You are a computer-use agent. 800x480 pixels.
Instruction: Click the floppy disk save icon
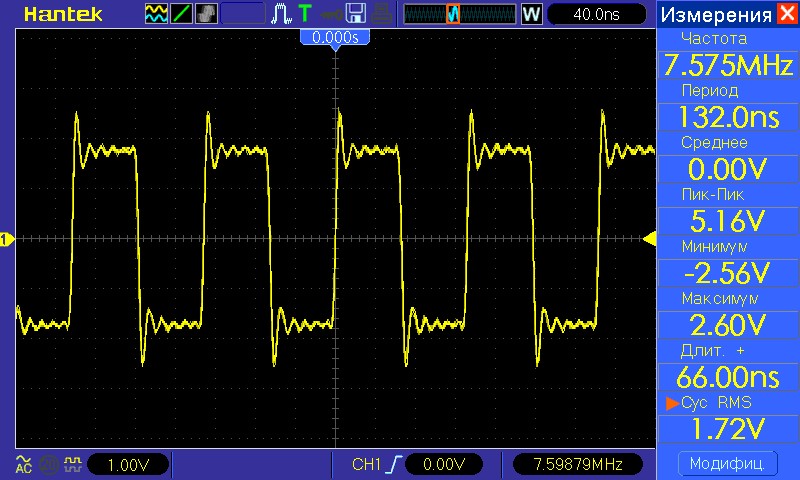(356, 14)
